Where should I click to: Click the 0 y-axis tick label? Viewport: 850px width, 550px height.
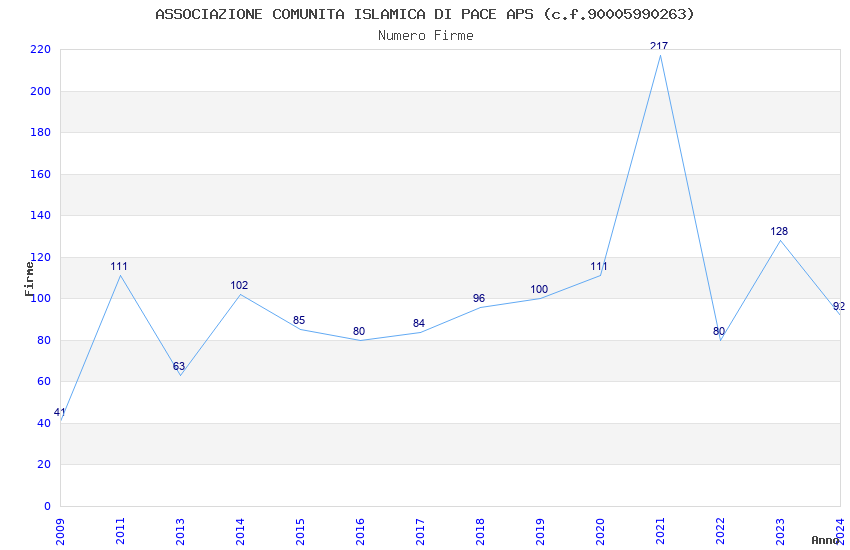[x=47, y=506]
